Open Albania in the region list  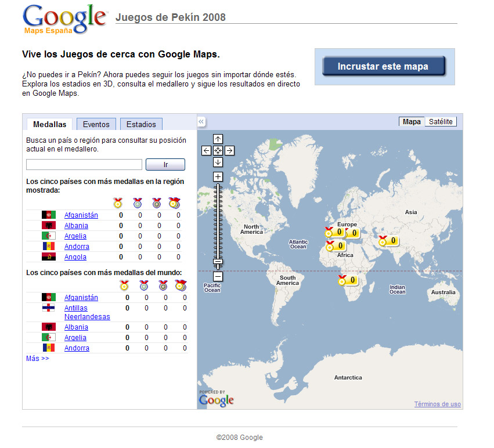[x=76, y=226]
